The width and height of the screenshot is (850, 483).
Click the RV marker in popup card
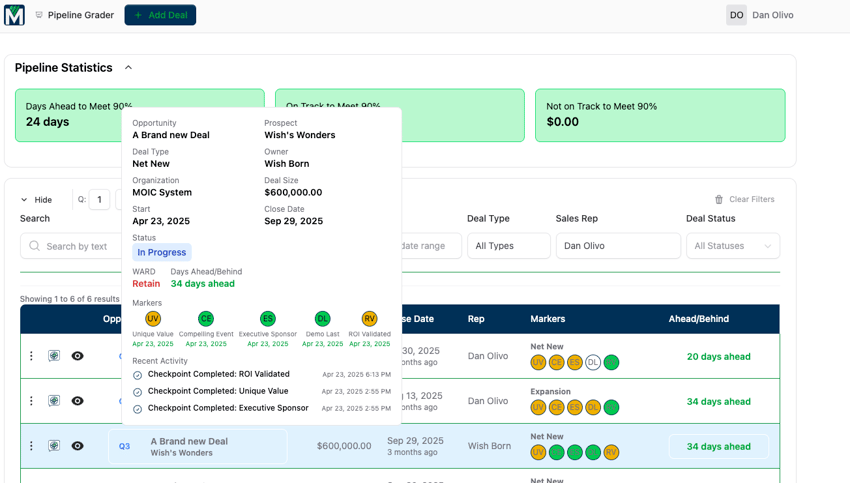pos(370,319)
